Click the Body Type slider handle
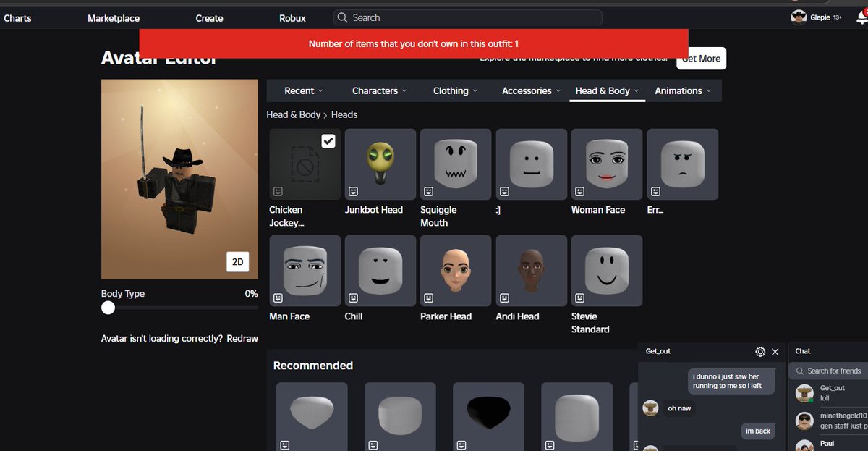This screenshot has width=868, height=451. tap(108, 308)
